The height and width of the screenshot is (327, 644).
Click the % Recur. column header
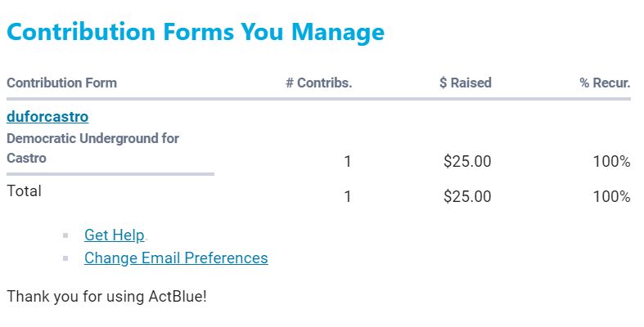[605, 83]
